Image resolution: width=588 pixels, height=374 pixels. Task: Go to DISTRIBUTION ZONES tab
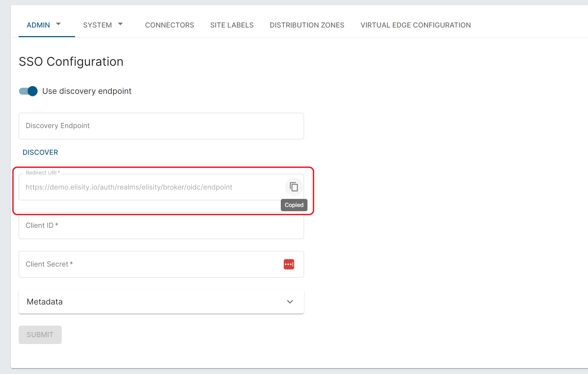coord(307,25)
